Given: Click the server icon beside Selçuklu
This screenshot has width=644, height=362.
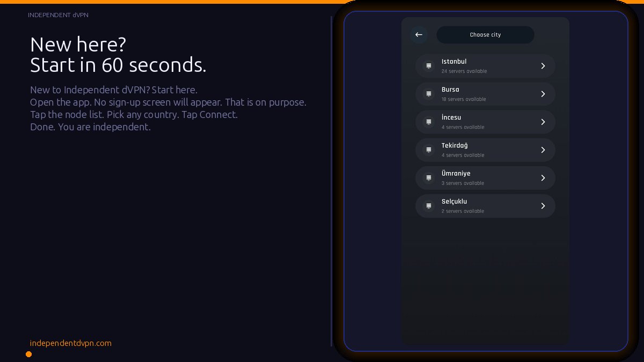Looking at the screenshot, I should pos(429,206).
